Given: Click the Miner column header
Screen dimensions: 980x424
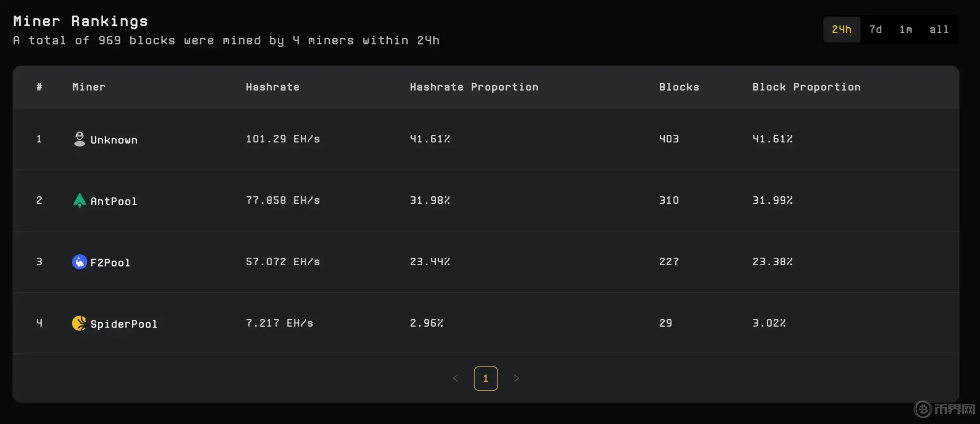Looking at the screenshot, I should [x=89, y=87].
